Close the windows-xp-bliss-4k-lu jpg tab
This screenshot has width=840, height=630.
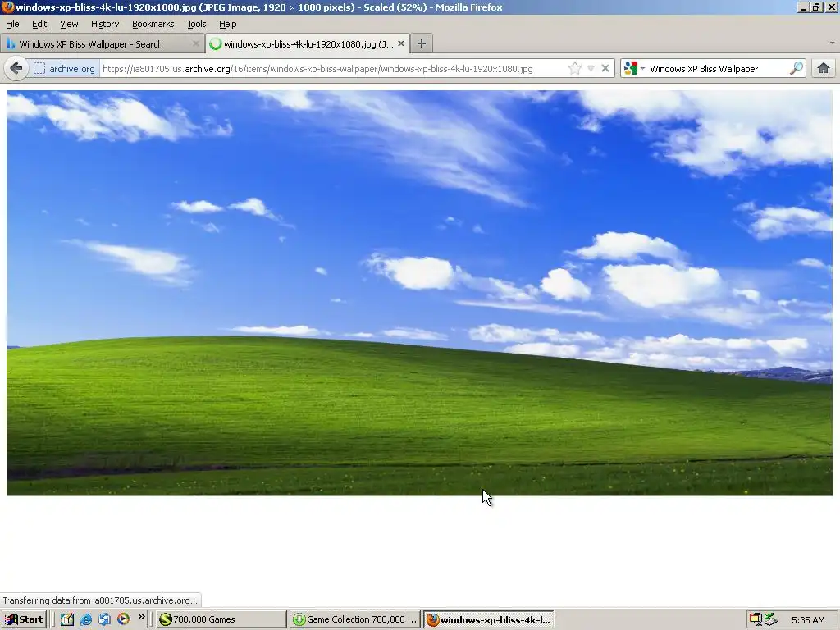pos(400,44)
